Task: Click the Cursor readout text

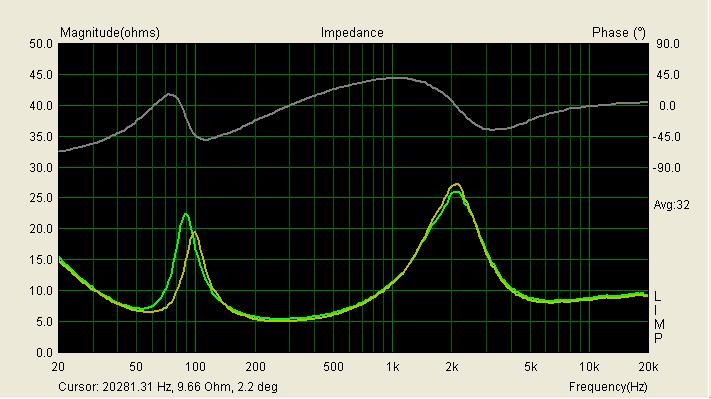Action: (168, 387)
